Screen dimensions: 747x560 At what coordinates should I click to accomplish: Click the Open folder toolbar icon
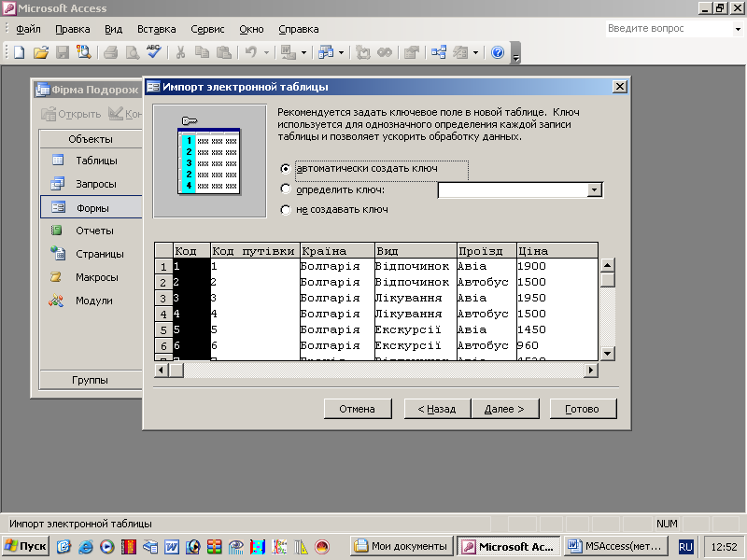coord(41,52)
